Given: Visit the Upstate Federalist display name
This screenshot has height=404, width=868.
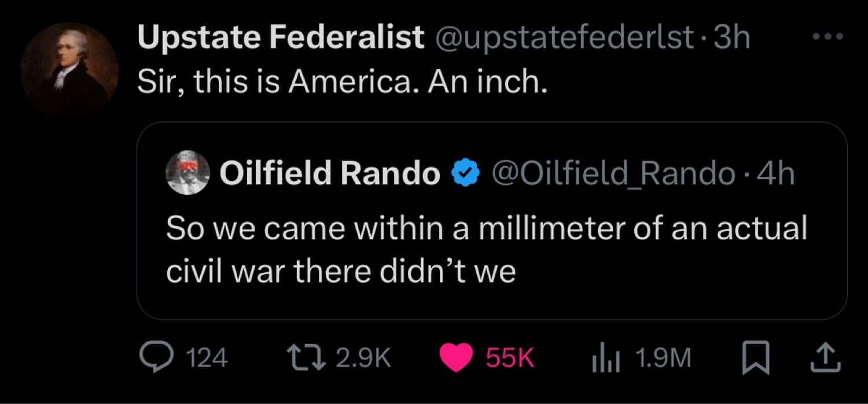Looking at the screenshot, I should tap(281, 39).
